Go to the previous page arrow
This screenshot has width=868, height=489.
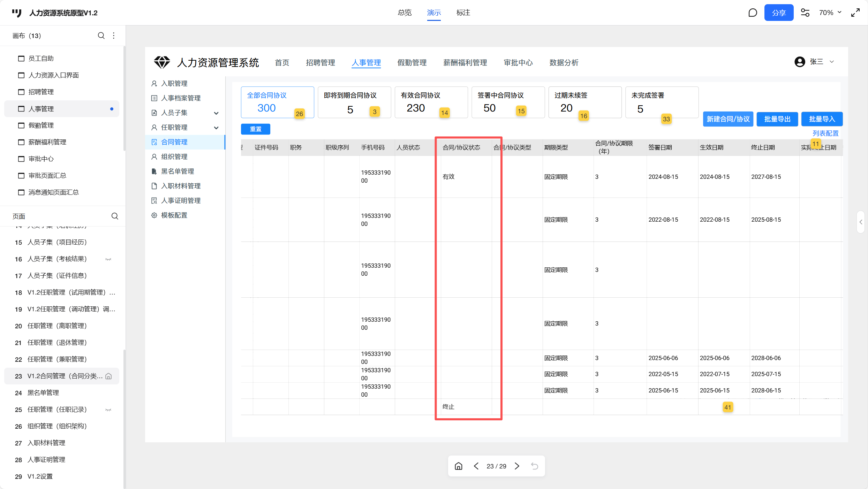point(476,466)
